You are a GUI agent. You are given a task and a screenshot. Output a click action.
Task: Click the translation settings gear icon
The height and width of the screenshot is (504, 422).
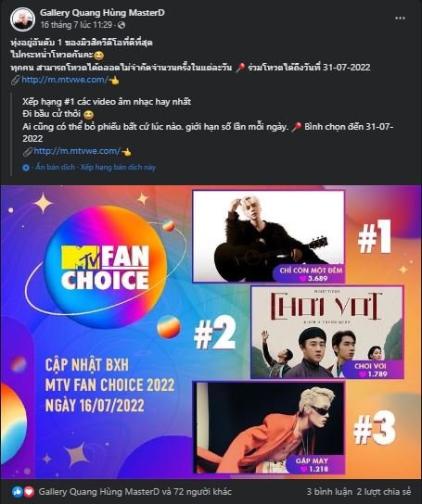click(26, 168)
